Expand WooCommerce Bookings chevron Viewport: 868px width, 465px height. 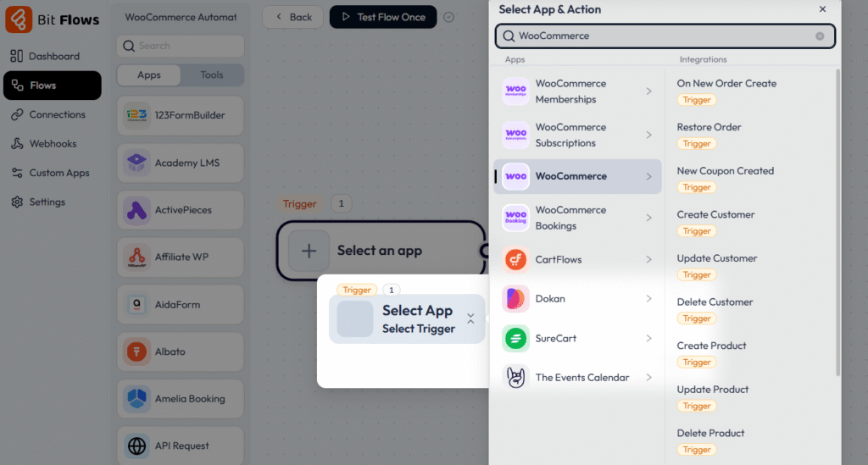pyautogui.click(x=648, y=218)
